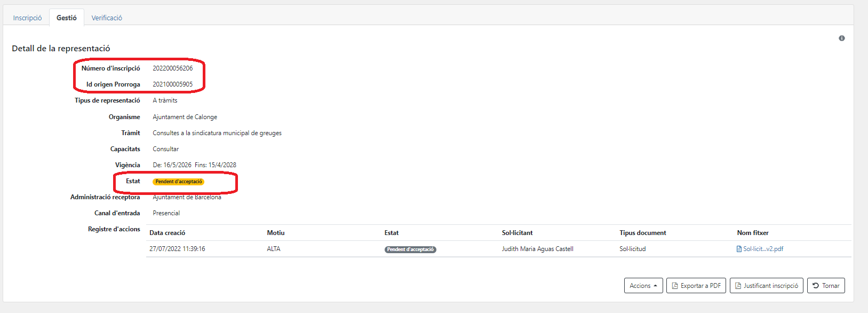Expand the Accions dropdown menu
Image resolution: width=868 pixels, height=313 pixels.
(643, 286)
